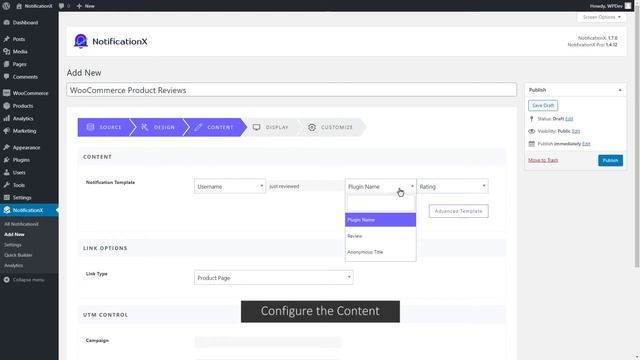This screenshot has width=640, height=360.
Task: Click the Save Draft button
Action: click(543, 105)
